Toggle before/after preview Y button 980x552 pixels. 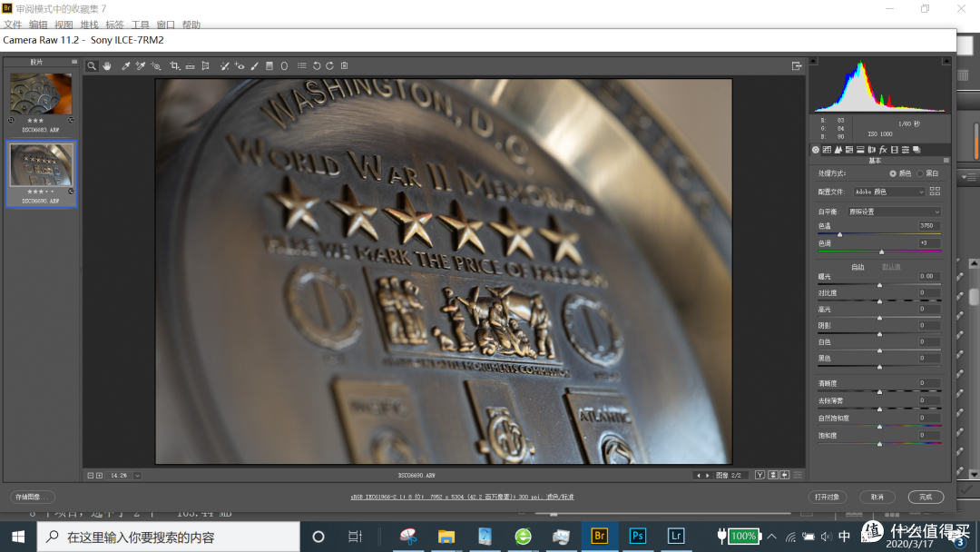point(760,475)
